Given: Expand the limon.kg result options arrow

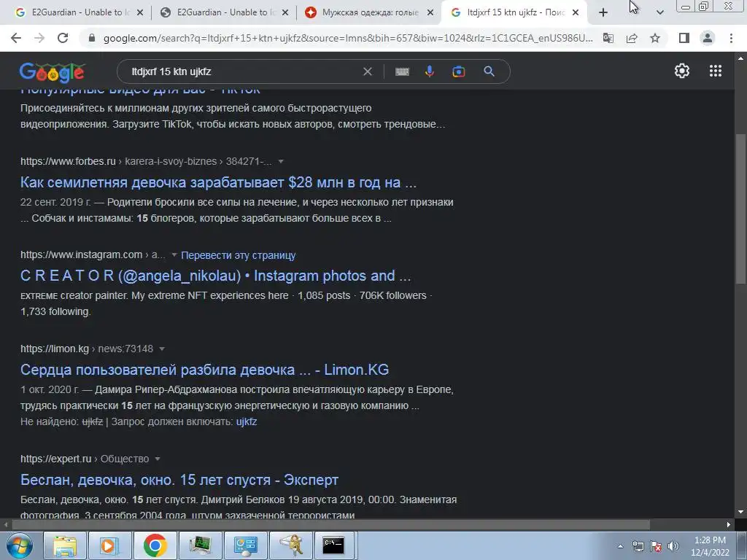Looking at the screenshot, I should pyautogui.click(x=162, y=349).
